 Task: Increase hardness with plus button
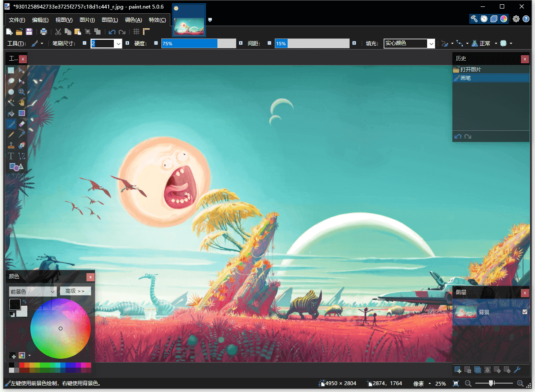241,43
